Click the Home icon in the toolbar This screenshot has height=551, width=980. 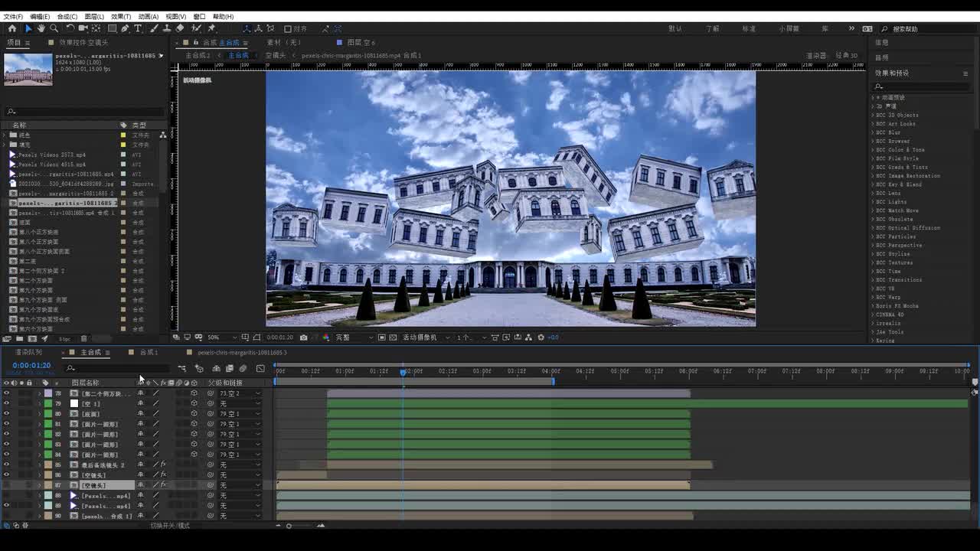(13, 28)
